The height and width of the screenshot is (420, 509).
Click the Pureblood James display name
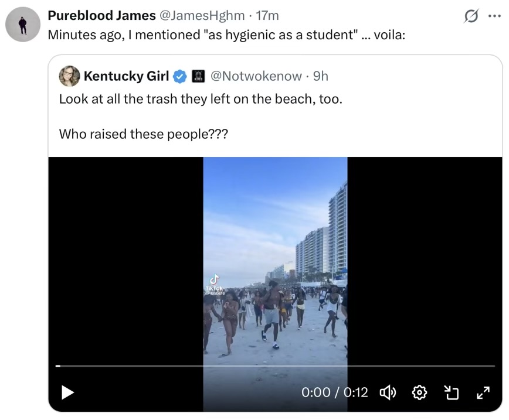pos(101,15)
